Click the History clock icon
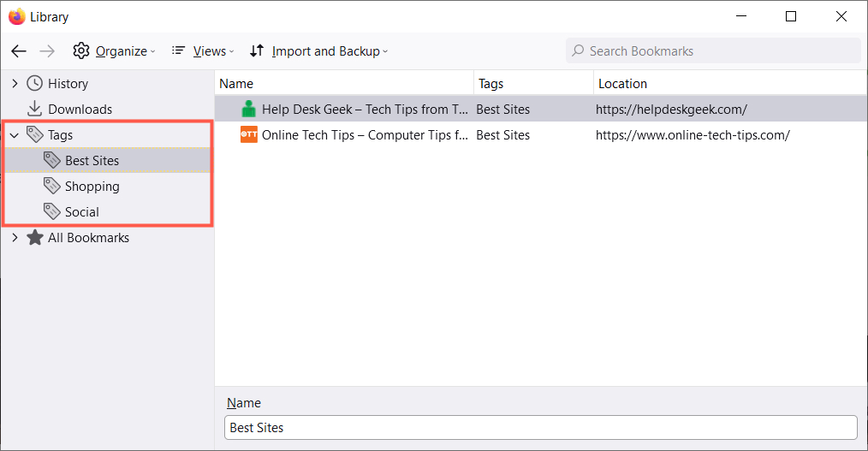This screenshot has height=451, width=868. [34, 84]
